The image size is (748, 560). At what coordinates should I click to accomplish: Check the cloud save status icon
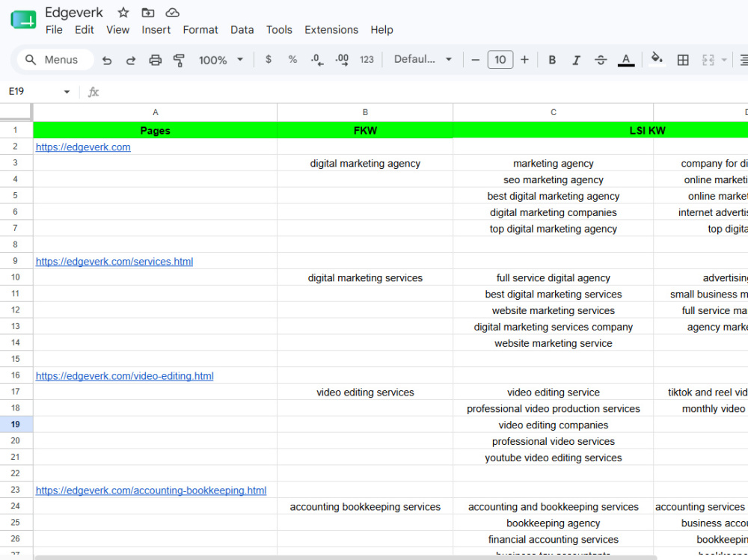(172, 13)
